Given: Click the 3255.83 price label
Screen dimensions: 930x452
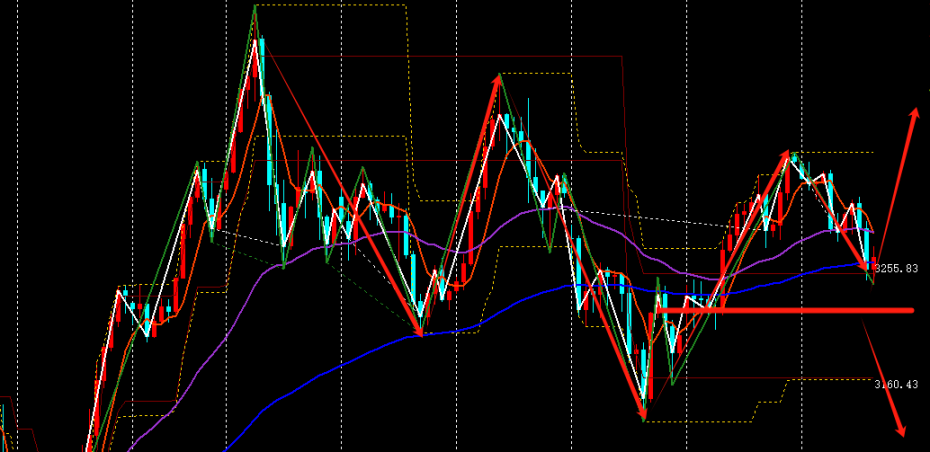Looking at the screenshot, I should 896,268.
